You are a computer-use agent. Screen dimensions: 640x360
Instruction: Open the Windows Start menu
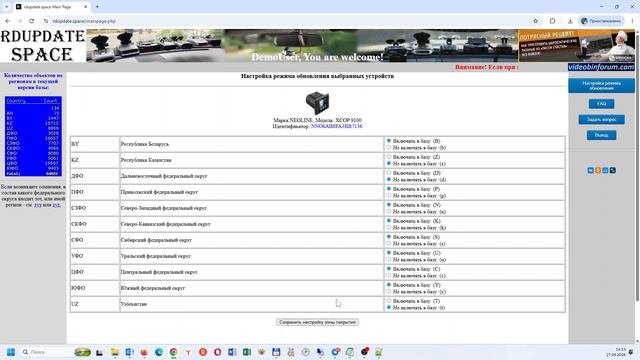11,352
